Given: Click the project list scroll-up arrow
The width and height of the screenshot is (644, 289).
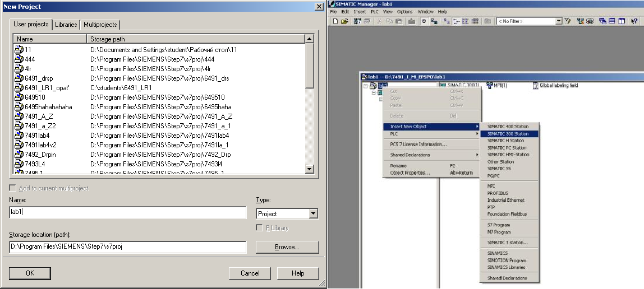Looking at the screenshot, I should pyautogui.click(x=310, y=39).
